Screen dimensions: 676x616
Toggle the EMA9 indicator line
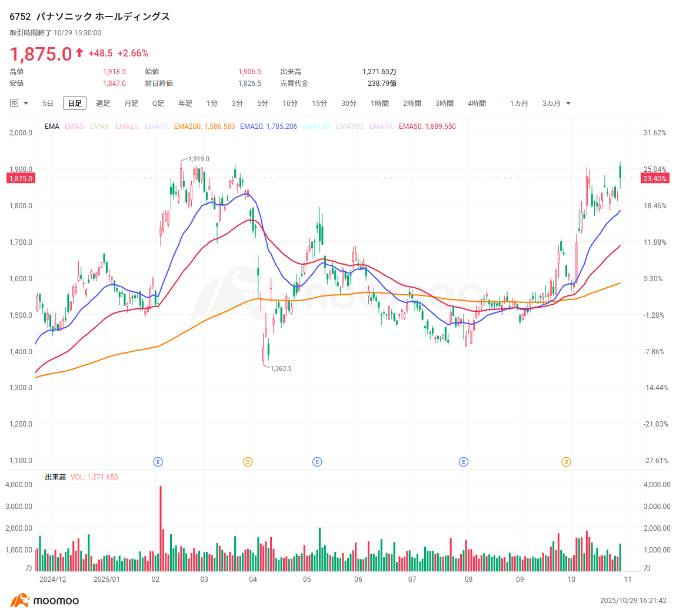[100, 126]
